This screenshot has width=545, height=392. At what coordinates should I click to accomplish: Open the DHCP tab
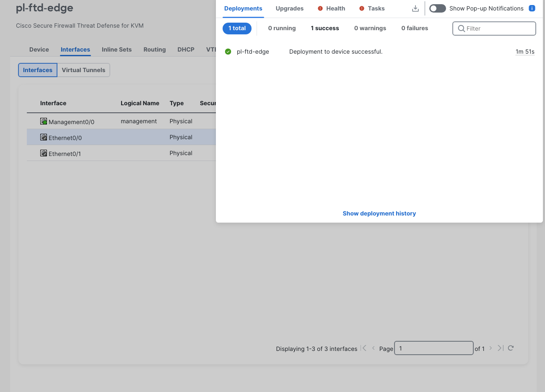click(186, 49)
